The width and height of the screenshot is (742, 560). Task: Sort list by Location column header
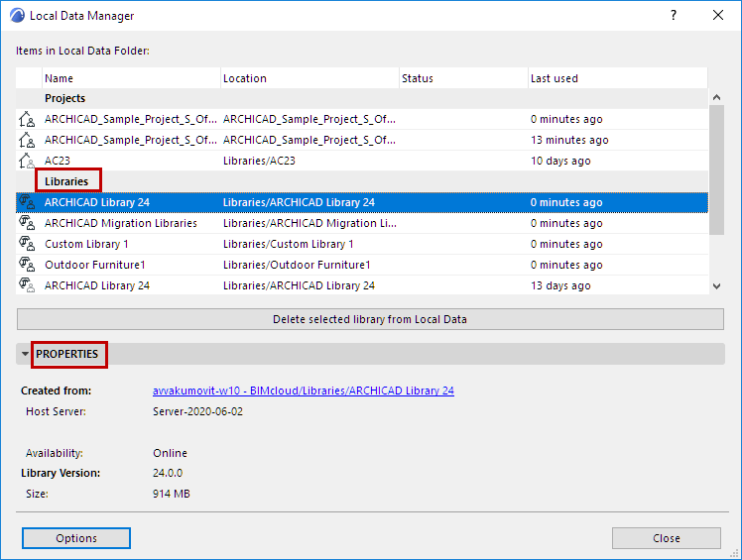[309, 78]
